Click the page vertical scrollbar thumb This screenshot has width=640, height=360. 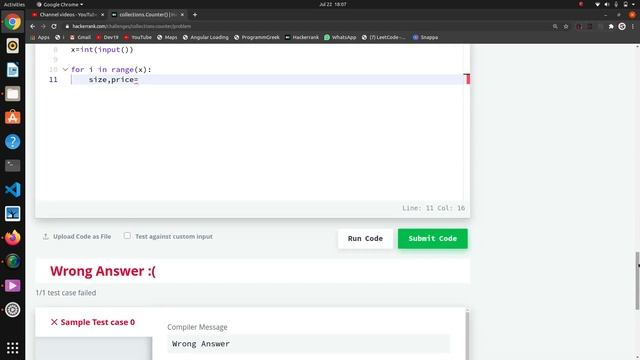[x=637, y=281]
